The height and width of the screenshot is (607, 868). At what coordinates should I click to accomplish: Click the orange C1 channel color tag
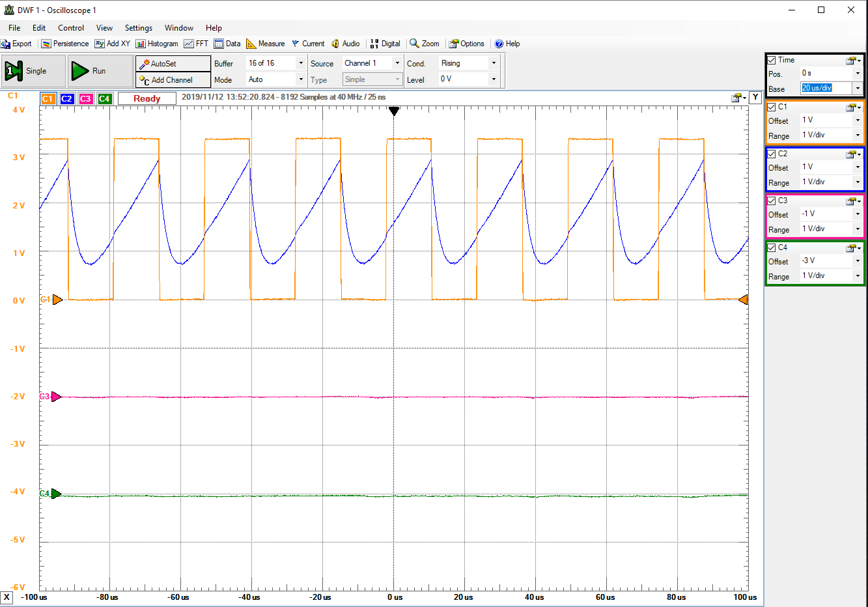(48, 99)
